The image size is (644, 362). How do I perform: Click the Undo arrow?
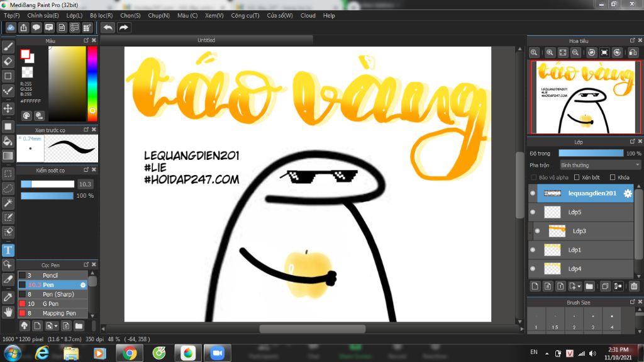pos(108,28)
